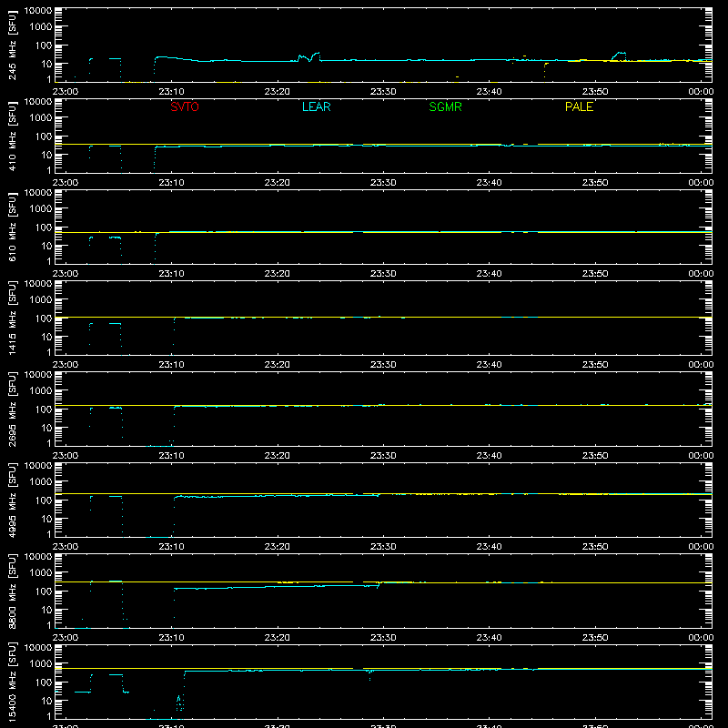Click the 10000 y-tick of 245 MHz panel
This screenshot has height=728, width=728.
pyautogui.click(x=38, y=11)
